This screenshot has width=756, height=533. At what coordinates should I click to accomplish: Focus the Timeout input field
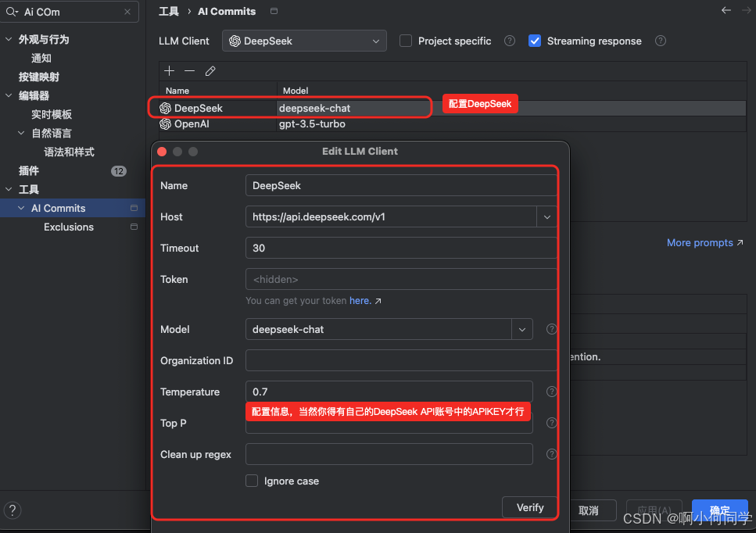(x=401, y=249)
